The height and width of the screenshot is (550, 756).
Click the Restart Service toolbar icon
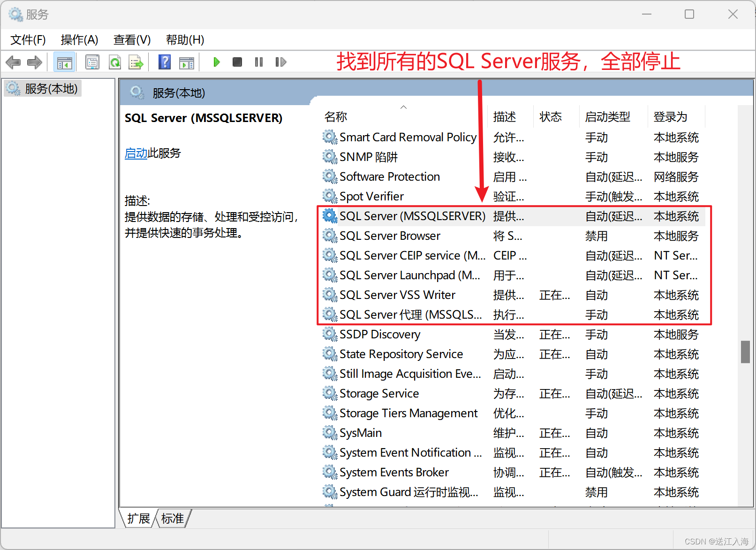[x=280, y=62]
